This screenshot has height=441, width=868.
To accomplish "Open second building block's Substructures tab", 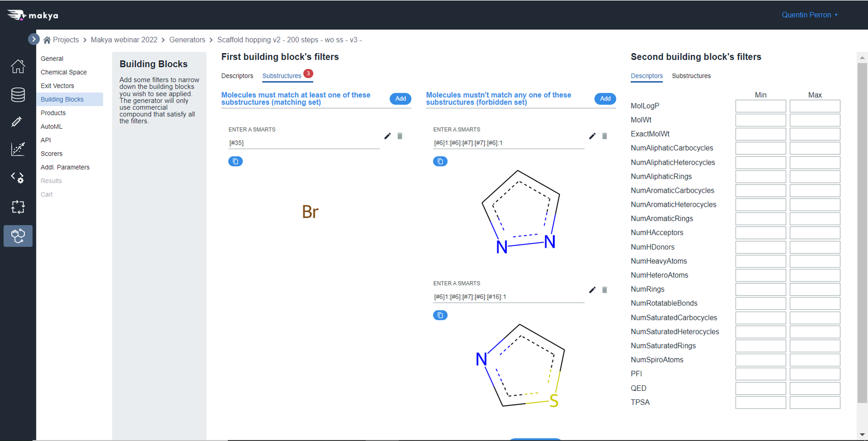I will click(691, 76).
